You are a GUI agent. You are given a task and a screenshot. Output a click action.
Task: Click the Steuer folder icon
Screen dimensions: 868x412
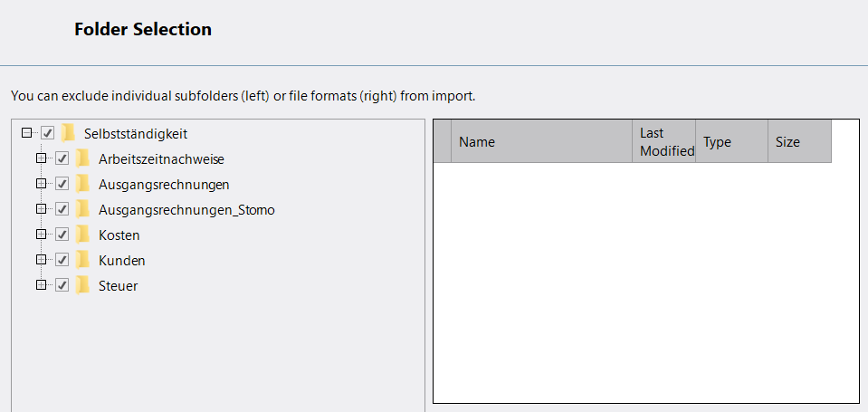[83, 285]
